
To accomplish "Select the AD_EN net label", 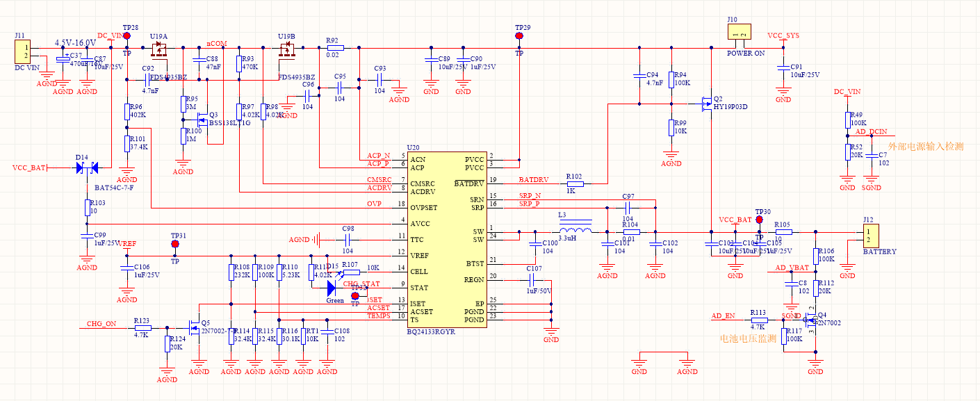I will (723, 316).
